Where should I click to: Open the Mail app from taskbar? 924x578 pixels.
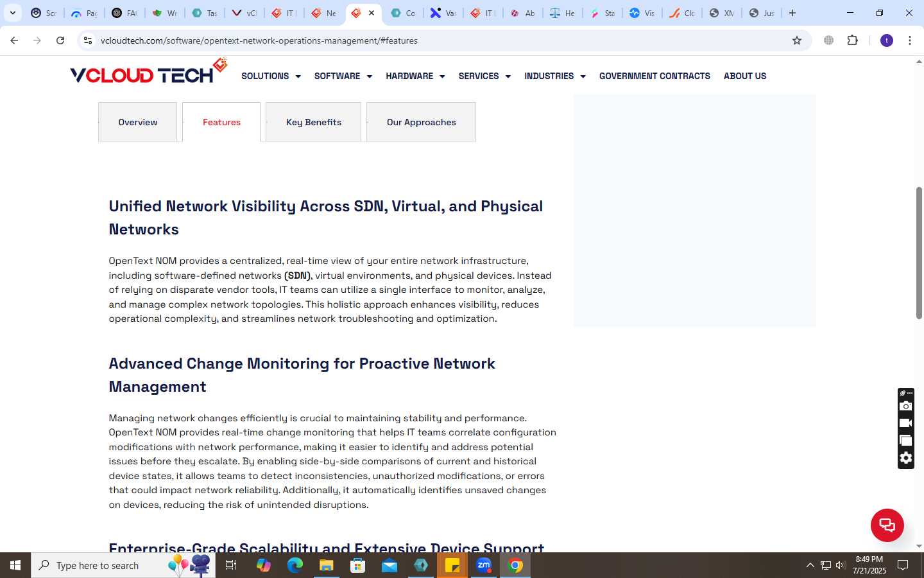click(x=389, y=565)
